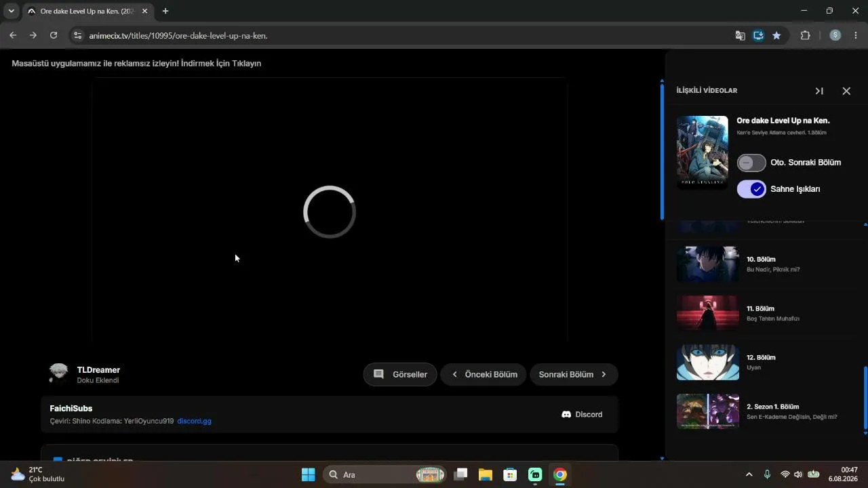Viewport: 868px width, 488px height.
Task: Toggle the Sahne Işıkları switch
Action: click(751, 189)
